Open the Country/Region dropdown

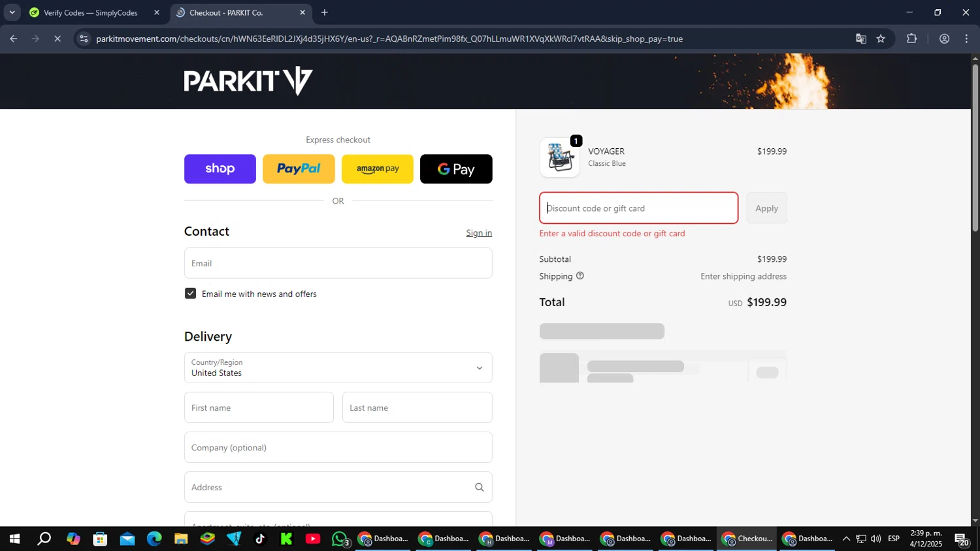(338, 368)
